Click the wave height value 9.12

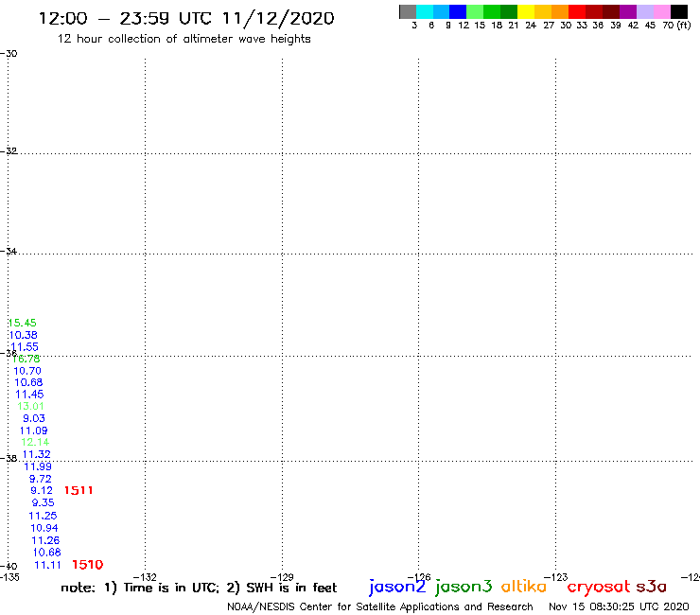[x=42, y=490]
